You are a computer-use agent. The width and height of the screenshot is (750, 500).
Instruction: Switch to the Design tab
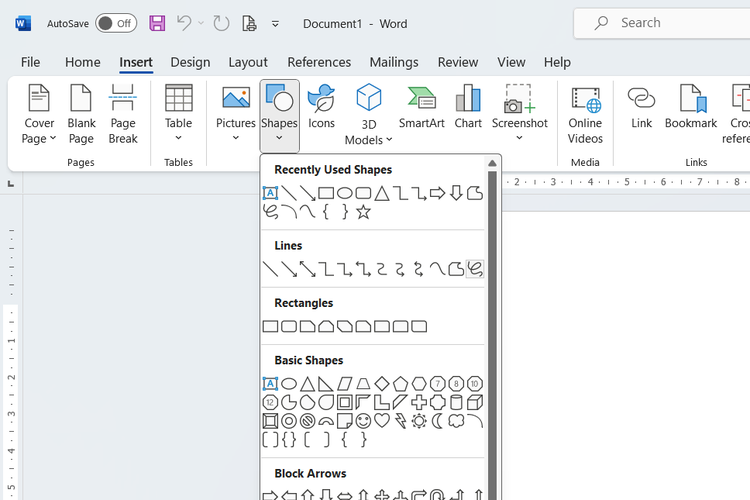point(190,62)
